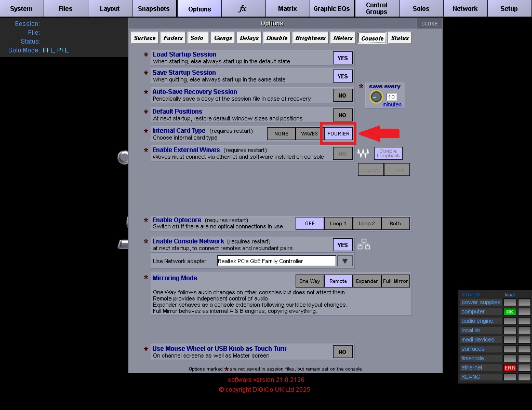Select FOURIER internal card type

338,133
